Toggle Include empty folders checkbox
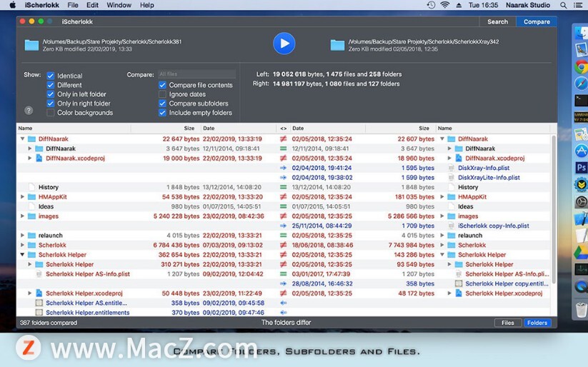 pos(162,113)
